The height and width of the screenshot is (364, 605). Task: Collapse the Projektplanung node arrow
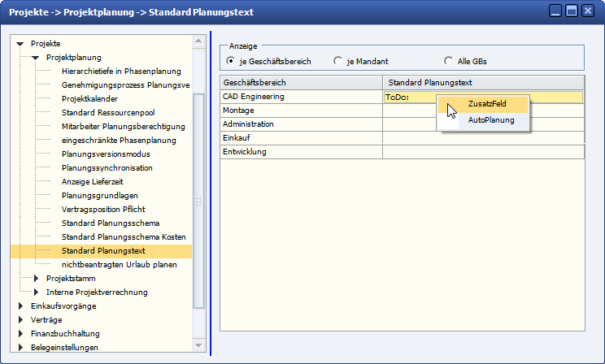pos(35,58)
